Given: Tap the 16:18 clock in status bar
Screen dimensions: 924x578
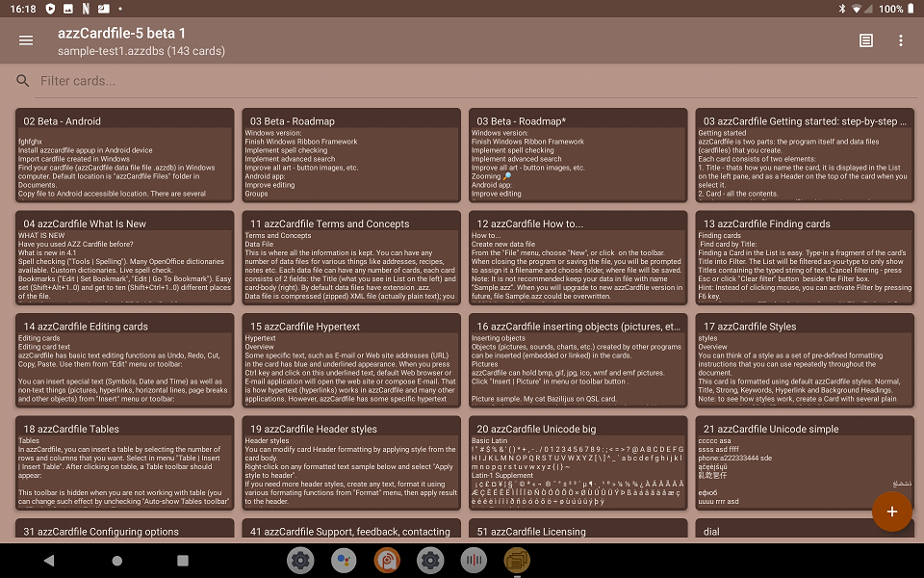Looking at the screenshot, I should (x=23, y=9).
